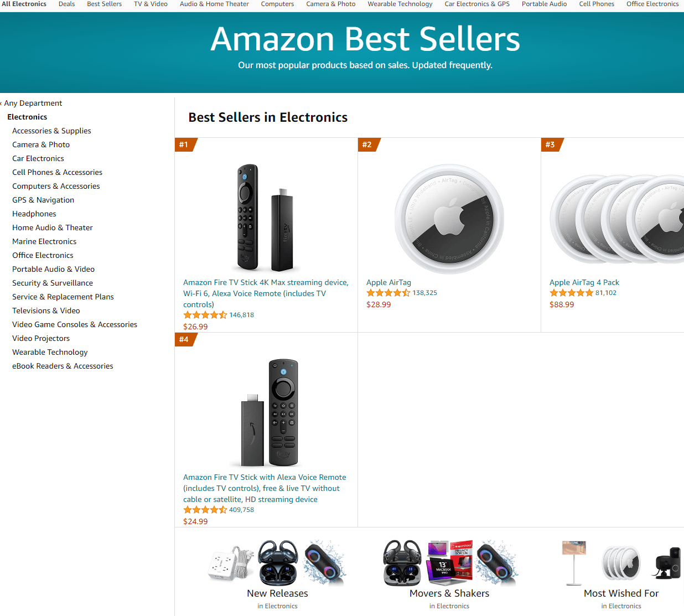View 146,818 reviews for Fire TV Stick 4K Max

[x=242, y=314]
